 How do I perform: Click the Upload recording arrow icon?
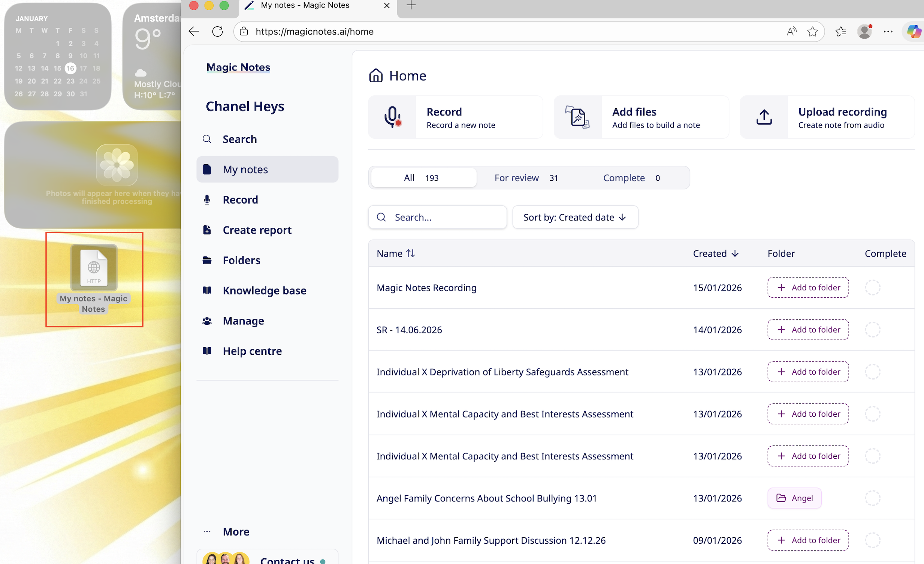point(764,117)
